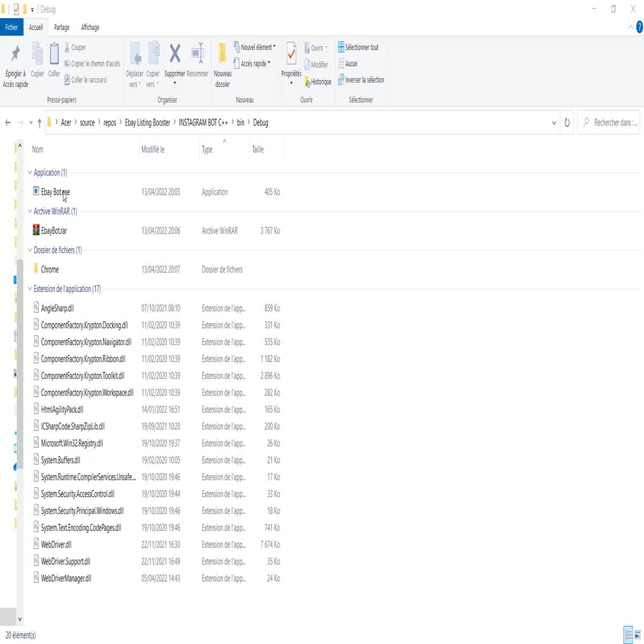Click Inverser la sélection

click(361, 79)
